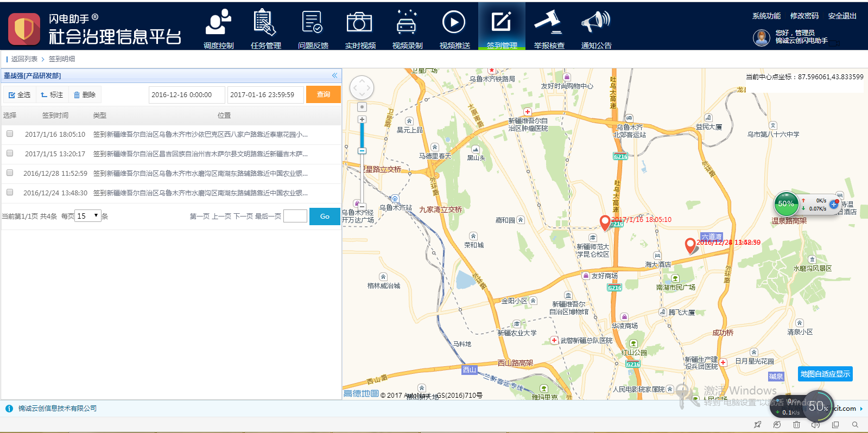Click the 返回列表 breadcrumb link
The height and width of the screenshot is (433, 868).
tap(24, 59)
